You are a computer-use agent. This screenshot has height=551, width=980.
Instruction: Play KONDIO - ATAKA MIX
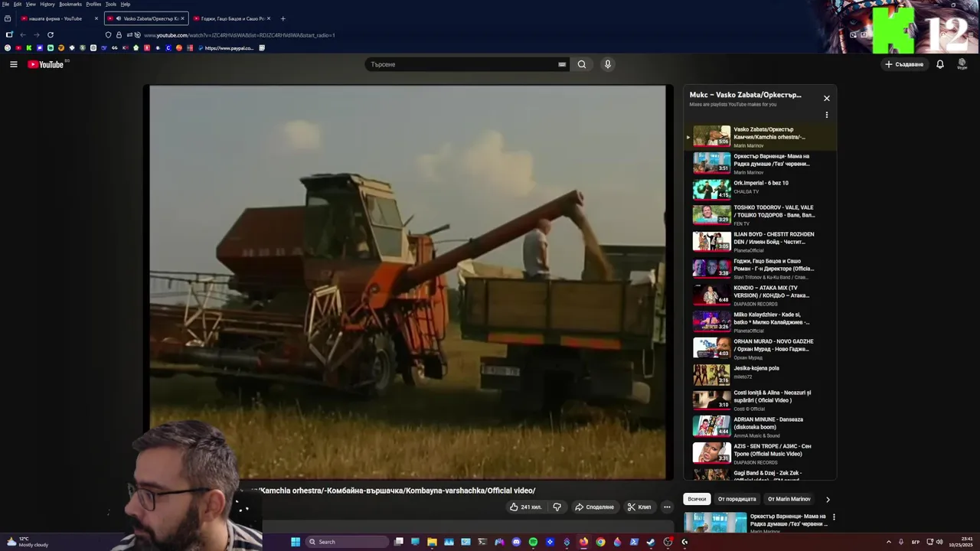click(x=761, y=295)
